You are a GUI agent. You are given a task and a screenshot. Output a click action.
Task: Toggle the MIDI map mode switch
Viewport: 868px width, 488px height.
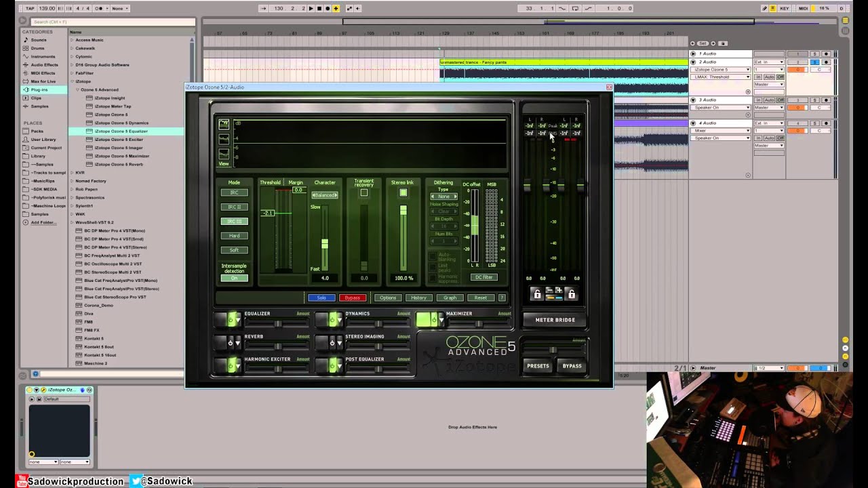click(x=804, y=8)
